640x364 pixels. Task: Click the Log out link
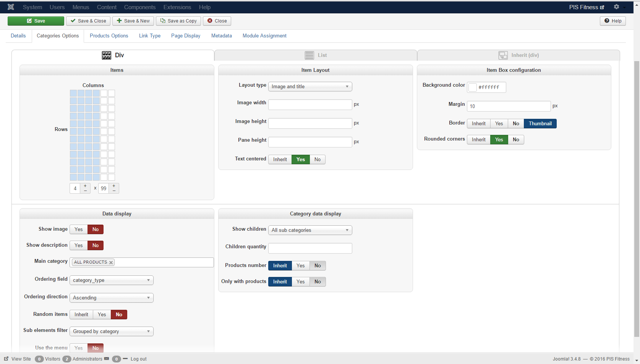point(138,359)
